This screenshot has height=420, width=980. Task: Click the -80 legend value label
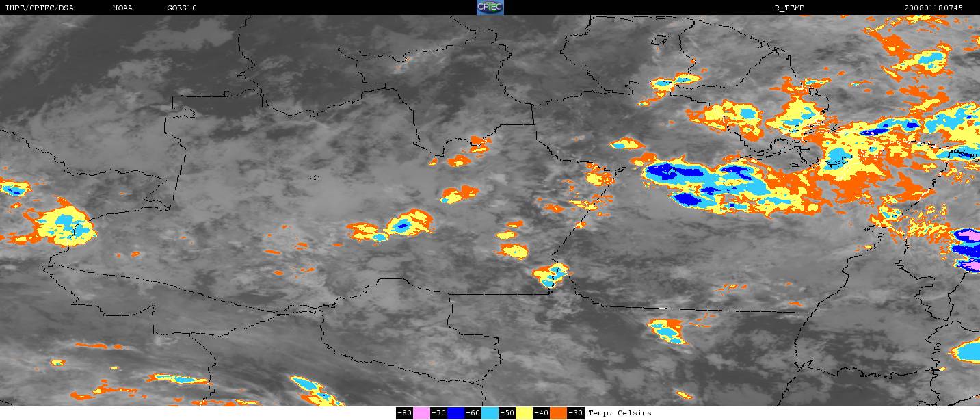click(404, 412)
